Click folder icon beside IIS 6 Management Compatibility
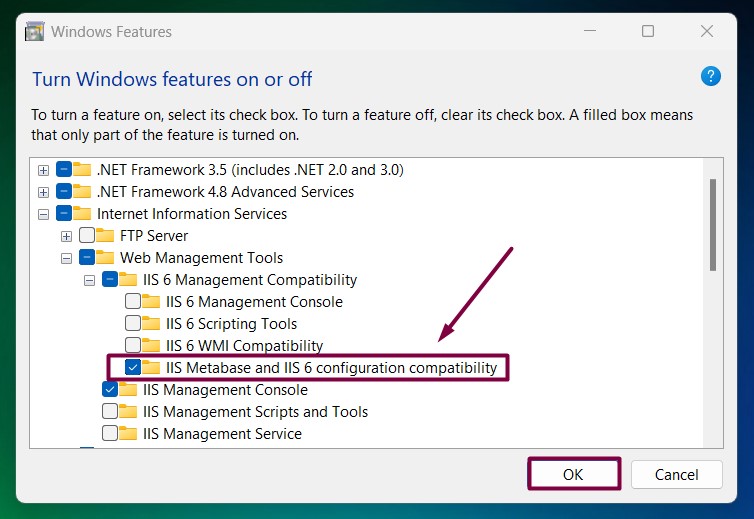 128,279
